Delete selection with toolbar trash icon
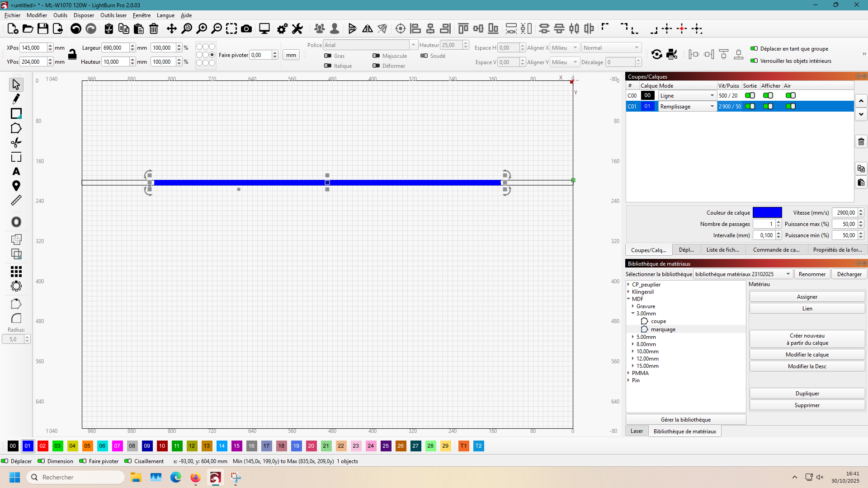This screenshot has height=488, width=868. (154, 29)
